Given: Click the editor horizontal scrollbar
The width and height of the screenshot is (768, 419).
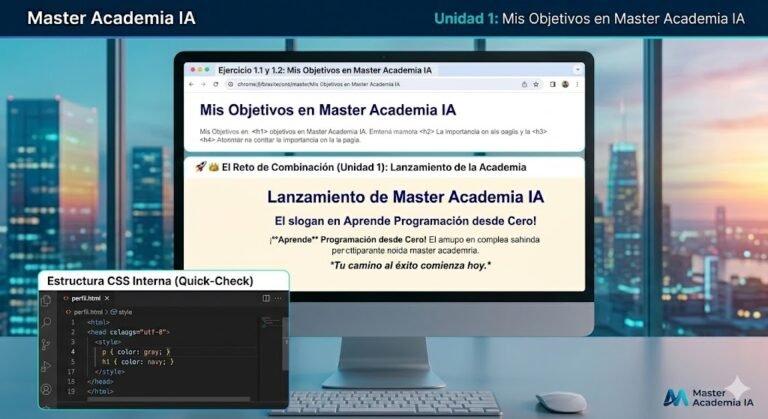Looking at the screenshot, I should (x=168, y=399).
